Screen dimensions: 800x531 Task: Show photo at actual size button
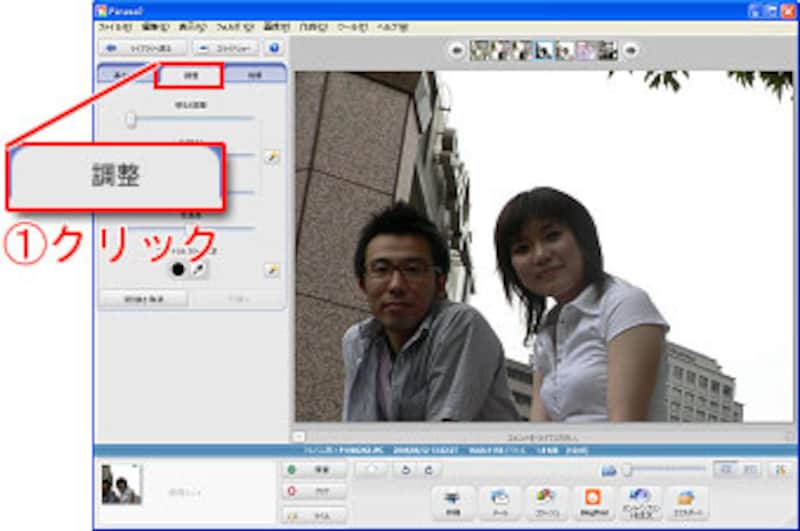[x=749, y=469]
